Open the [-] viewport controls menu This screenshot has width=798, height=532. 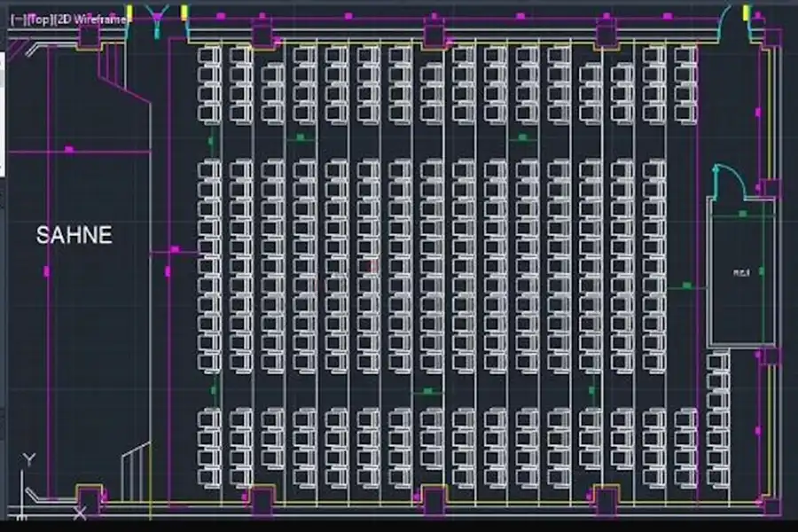point(16,18)
